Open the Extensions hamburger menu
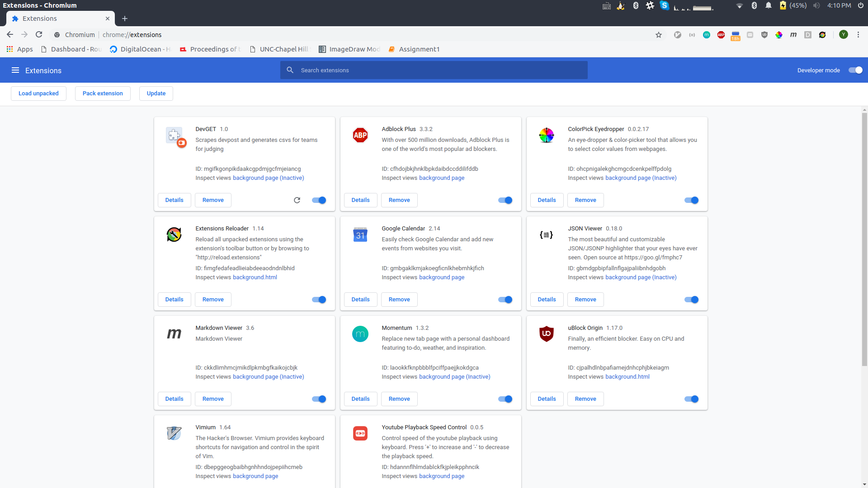 click(15, 70)
